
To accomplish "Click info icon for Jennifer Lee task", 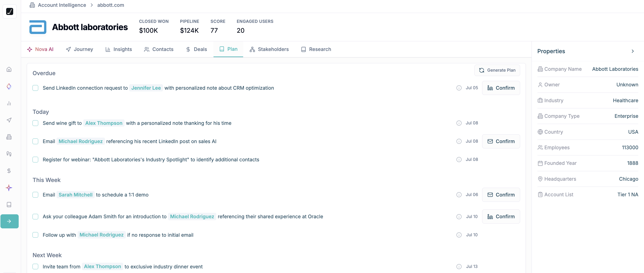I will click(x=459, y=88).
